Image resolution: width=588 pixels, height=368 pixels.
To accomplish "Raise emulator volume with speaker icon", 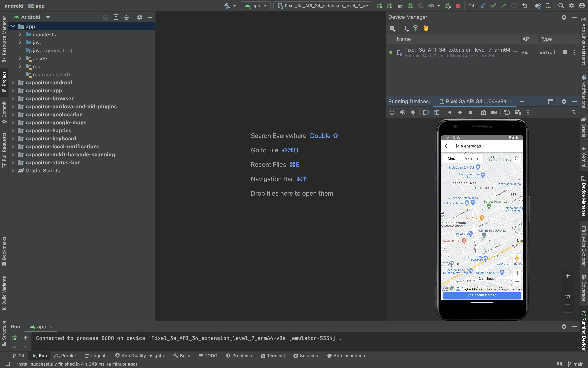I will click(x=402, y=112).
